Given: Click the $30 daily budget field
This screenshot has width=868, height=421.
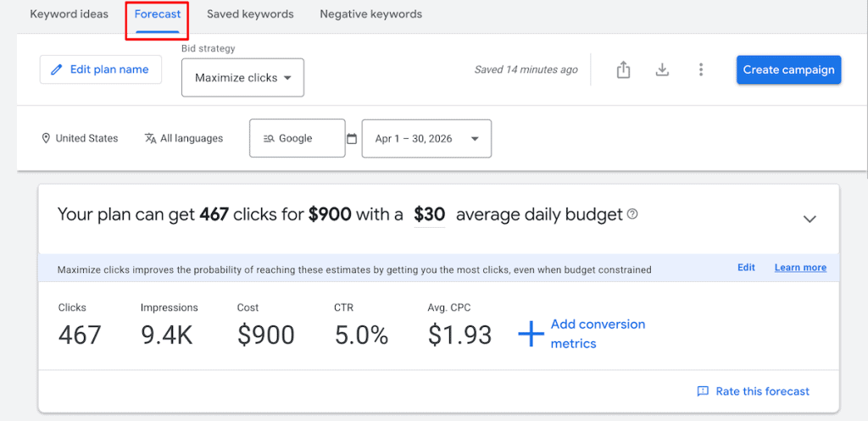Looking at the screenshot, I should click(x=430, y=214).
